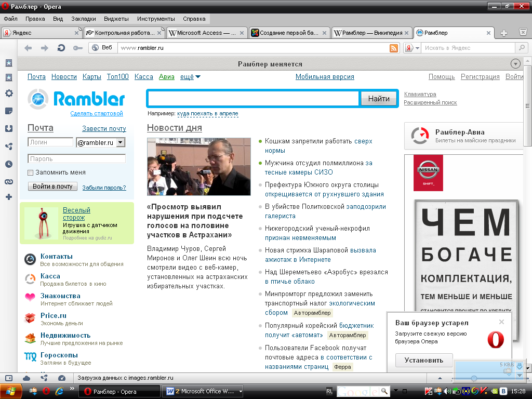Viewport: 532px width, 399px height.
Task: Switch to the Яндекс tab
Action: tap(41, 33)
